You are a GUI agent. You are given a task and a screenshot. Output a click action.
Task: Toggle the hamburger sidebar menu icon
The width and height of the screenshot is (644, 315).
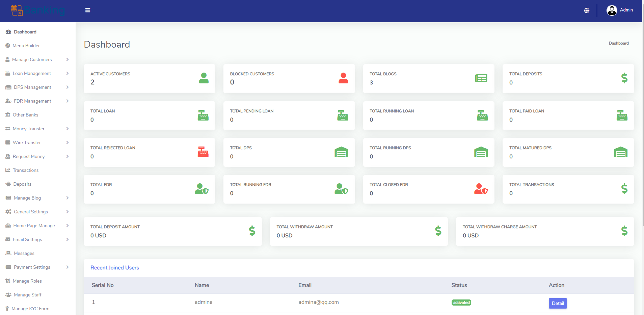pos(88,10)
